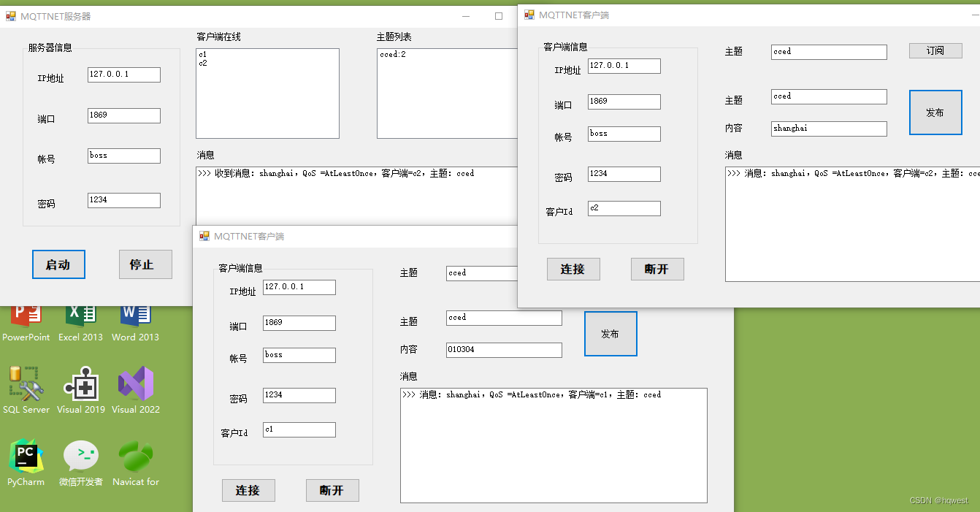980x512 pixels.
Task: Launch Visual 2019 desktop icon
Action: coord(80,390)
